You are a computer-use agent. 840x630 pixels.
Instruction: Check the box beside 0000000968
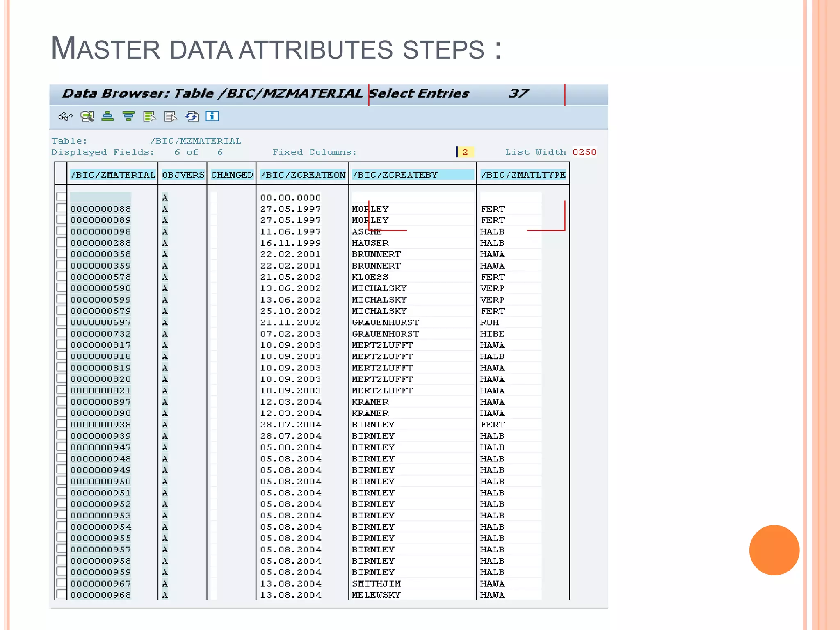pos(61,594)
